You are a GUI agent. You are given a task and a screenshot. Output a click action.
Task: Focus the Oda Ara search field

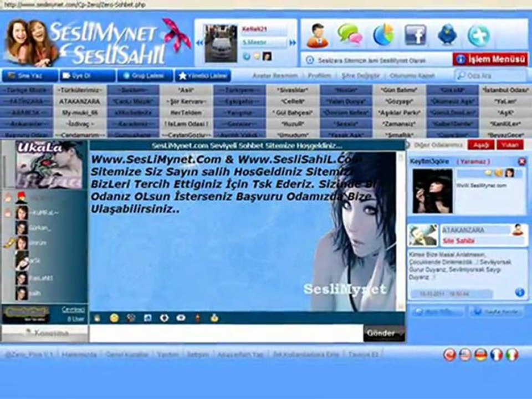point(490,76)
